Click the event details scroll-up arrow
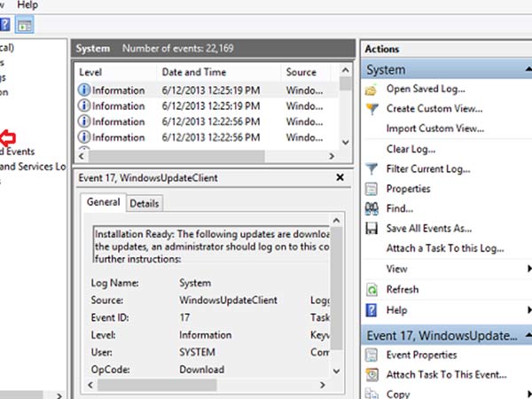 pos(336,221)
